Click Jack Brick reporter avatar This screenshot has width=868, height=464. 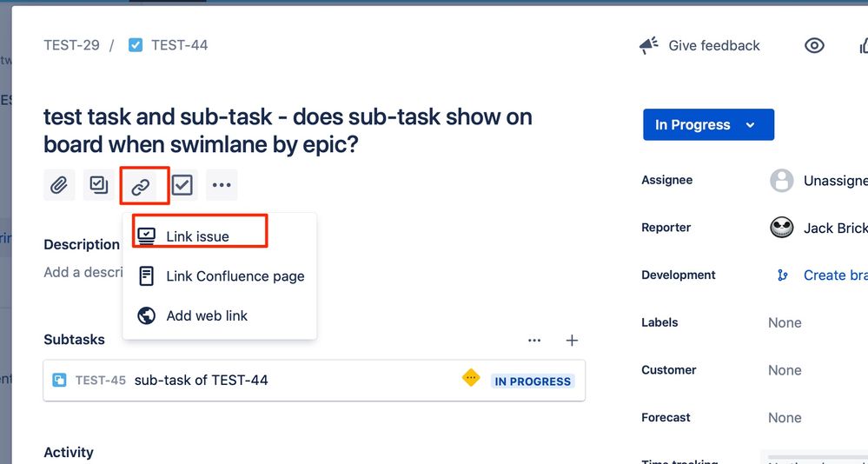782,228
